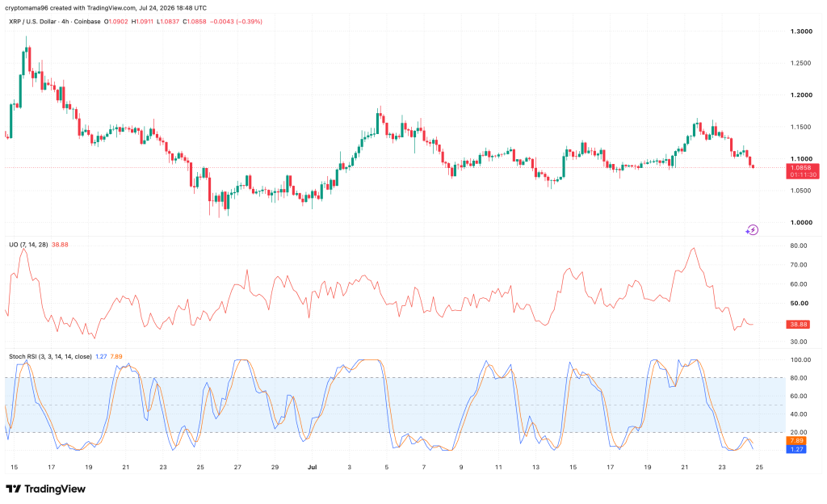827x504 pixels.
Task: Click the Jul label on time axis
Action: coord(313,467)
